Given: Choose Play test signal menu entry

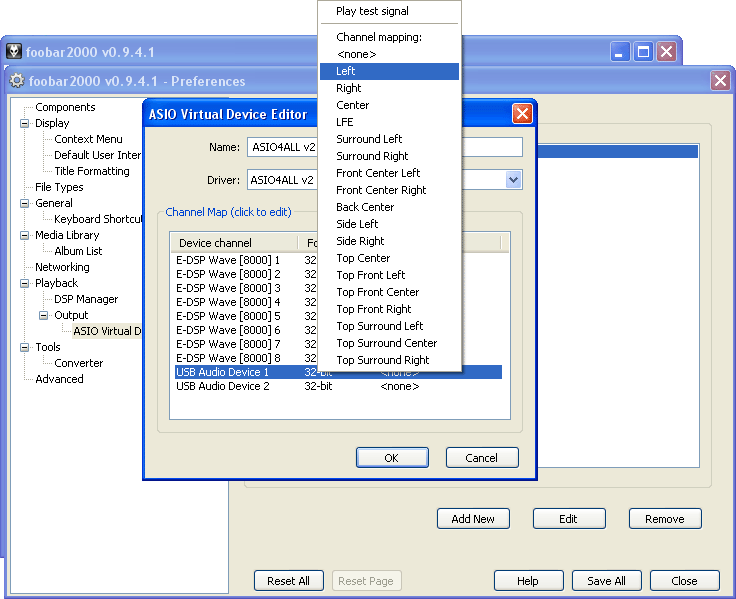Looking at the screenshot, I should [390, 11].
